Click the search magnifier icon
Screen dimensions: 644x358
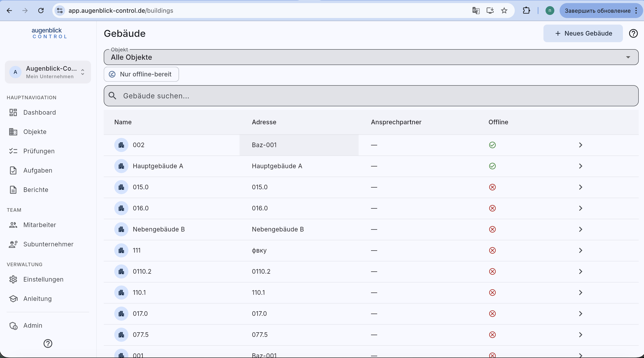pos(113,96)
